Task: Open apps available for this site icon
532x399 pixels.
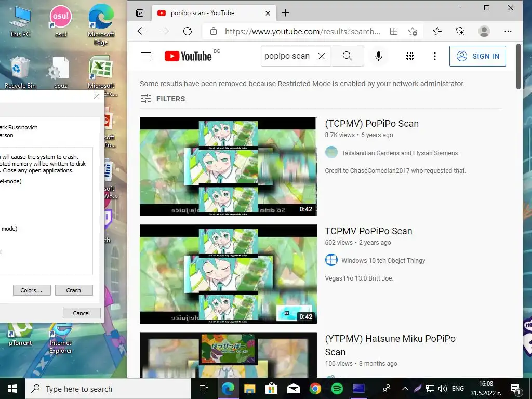Action: (394, 31)
